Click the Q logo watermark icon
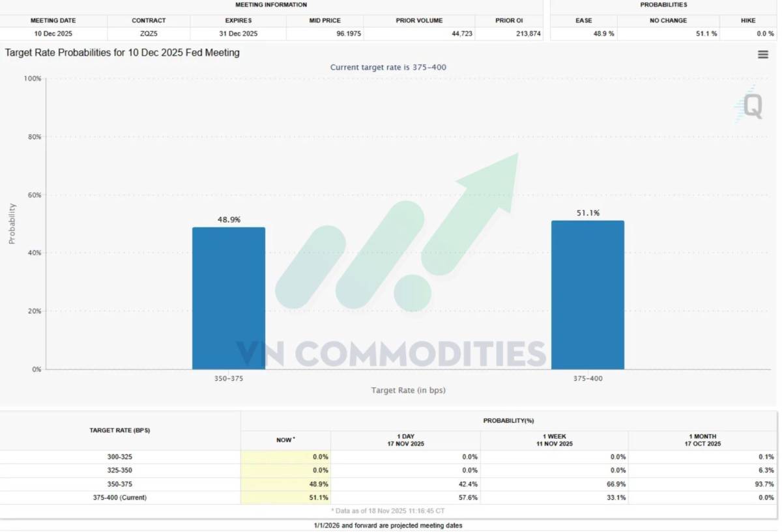 (749, 104)
